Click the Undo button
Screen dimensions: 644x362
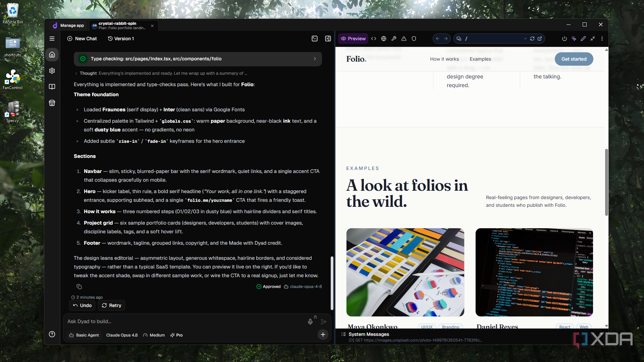[83, 305]
